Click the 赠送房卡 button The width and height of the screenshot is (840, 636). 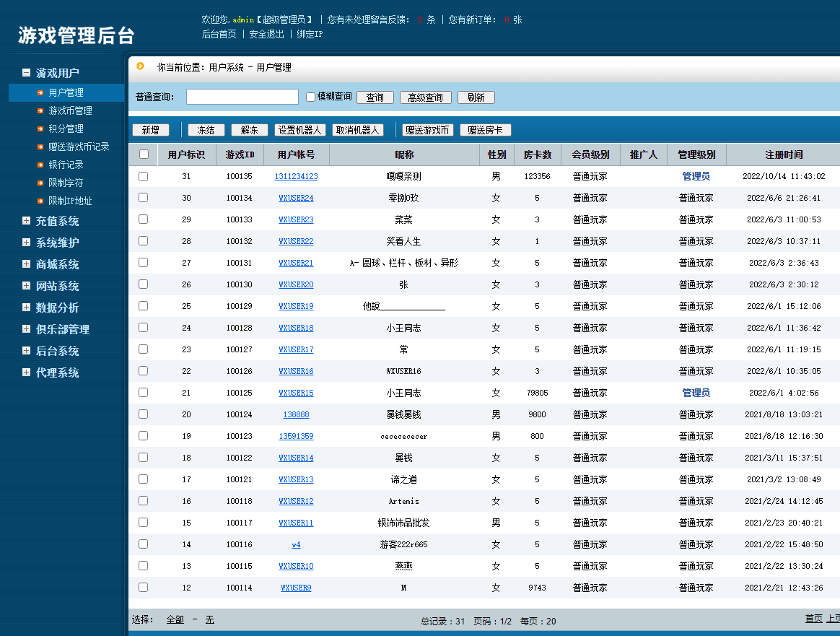pos(486,130)
